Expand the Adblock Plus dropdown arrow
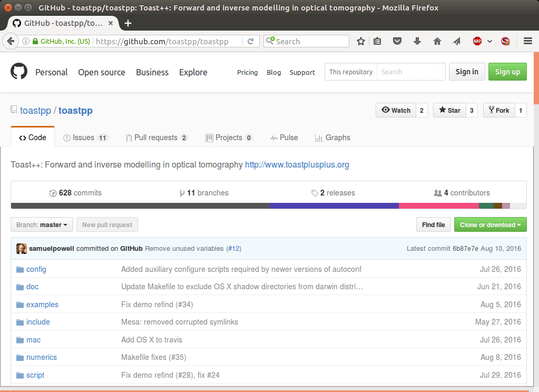This screenshot has width=539, height=392. coord(489,41)
